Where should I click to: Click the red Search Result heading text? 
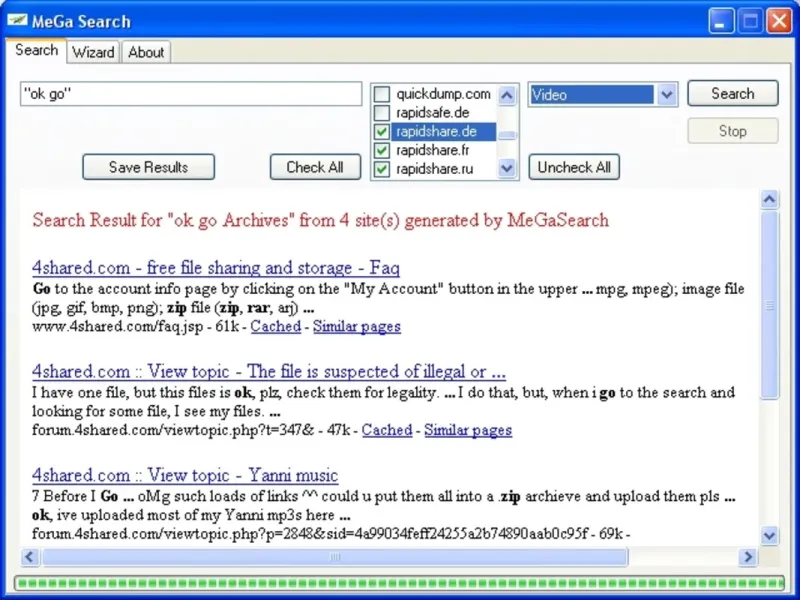click(x=320, y=220)
